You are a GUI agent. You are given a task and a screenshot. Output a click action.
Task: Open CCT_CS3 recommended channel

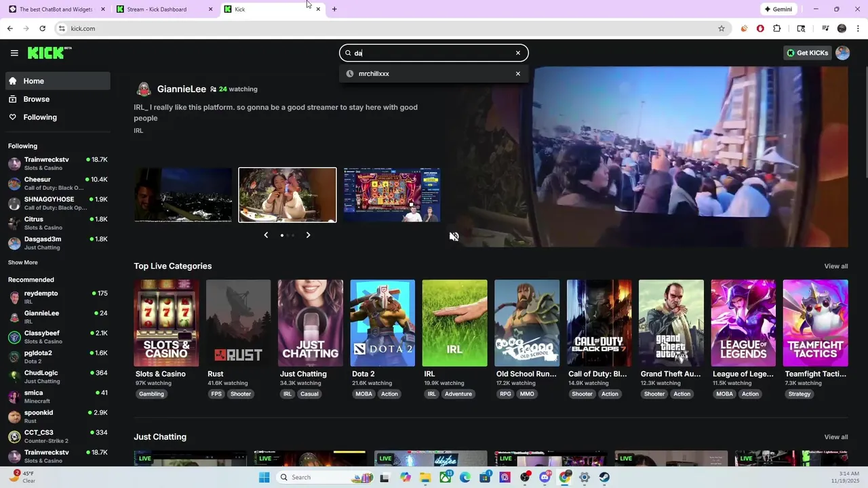click(x=58, y=436)
